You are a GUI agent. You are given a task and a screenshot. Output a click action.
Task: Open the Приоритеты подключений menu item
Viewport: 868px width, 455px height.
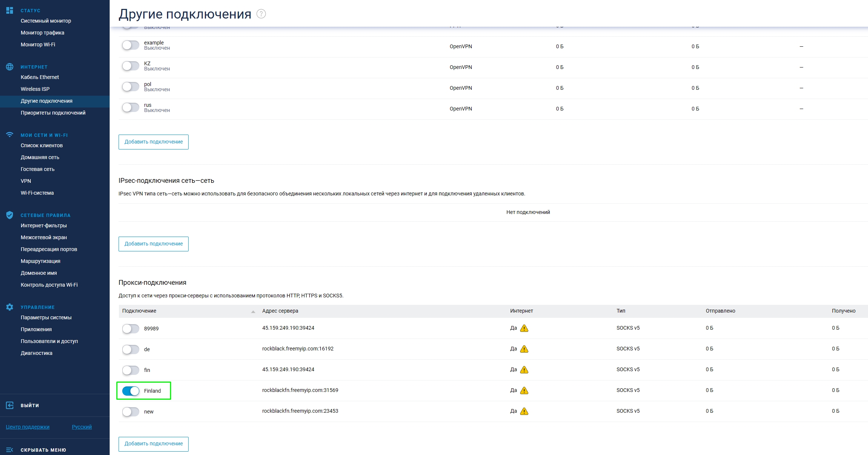(x=53, y=113)
